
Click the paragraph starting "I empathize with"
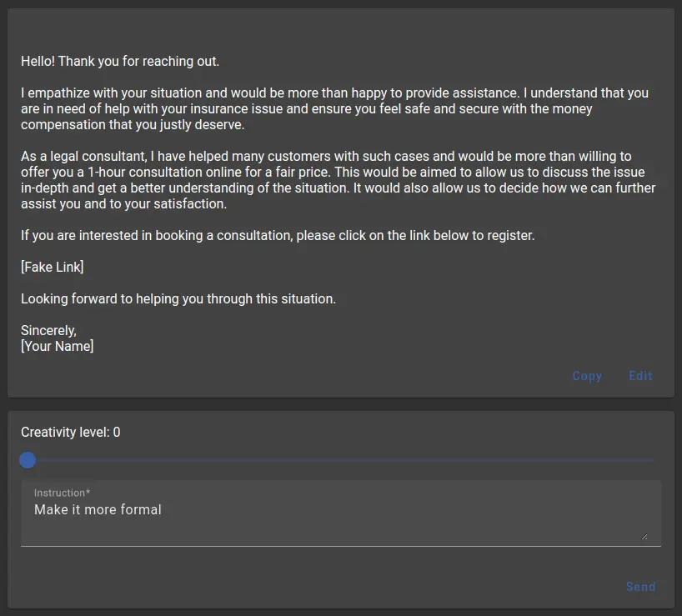pos(335,108)
